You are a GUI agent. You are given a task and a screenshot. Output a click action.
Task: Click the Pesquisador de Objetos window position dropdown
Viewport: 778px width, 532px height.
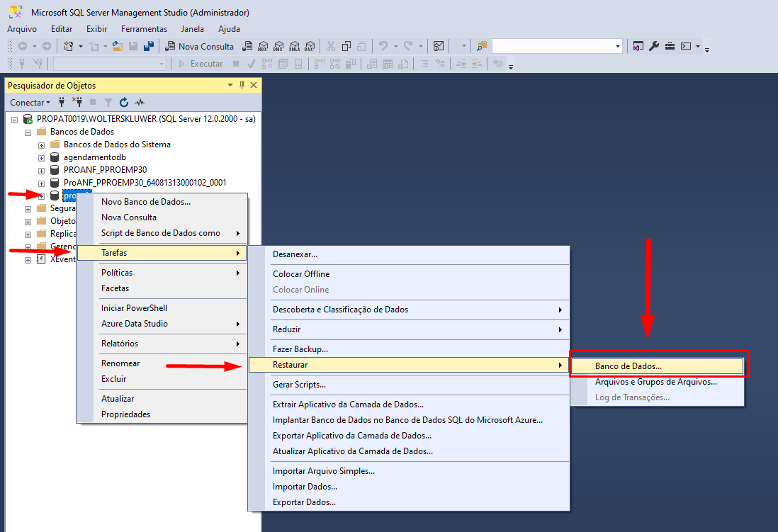coord(230,85)
